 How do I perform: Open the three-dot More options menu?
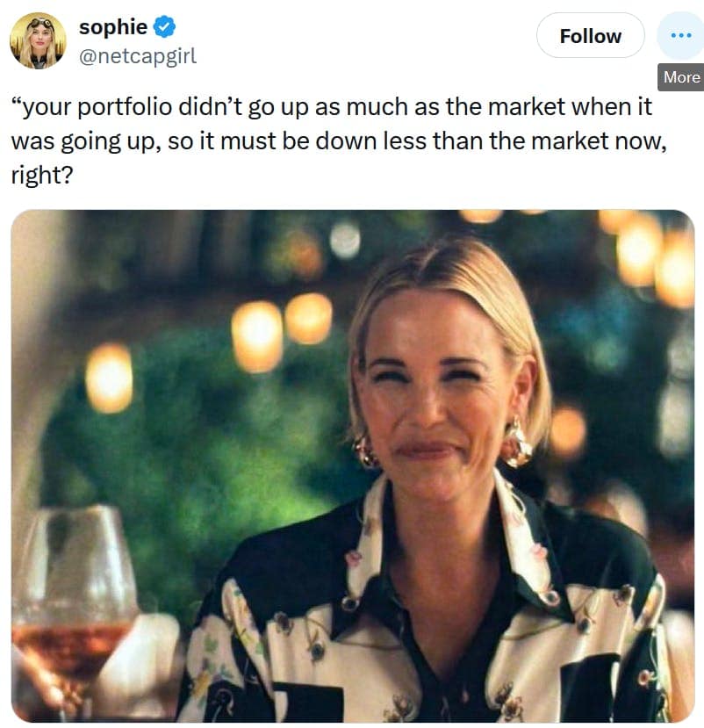(680, 36)
